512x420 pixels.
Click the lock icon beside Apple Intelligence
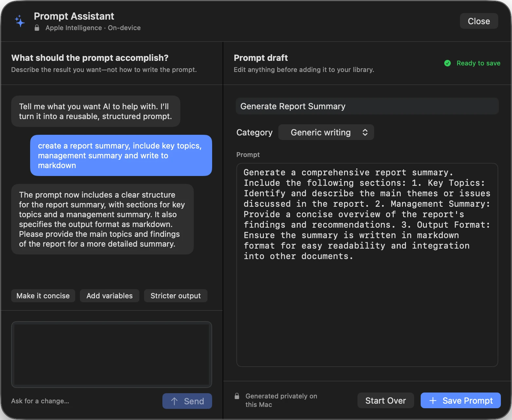[x=37, y=28]
